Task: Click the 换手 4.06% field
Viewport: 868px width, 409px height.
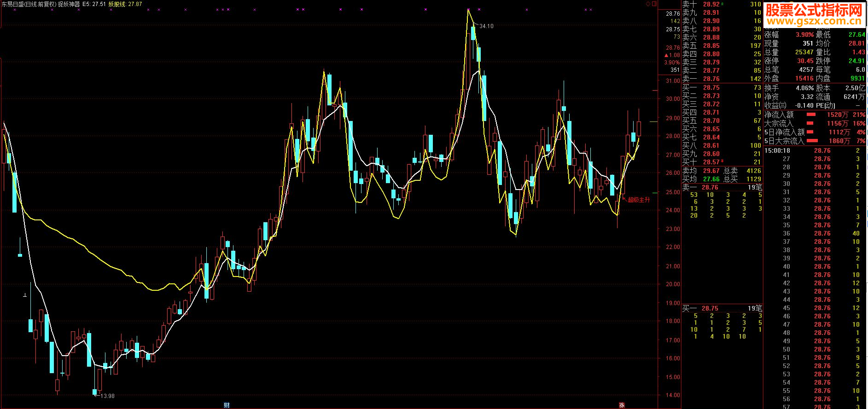Action: point(789,88)
